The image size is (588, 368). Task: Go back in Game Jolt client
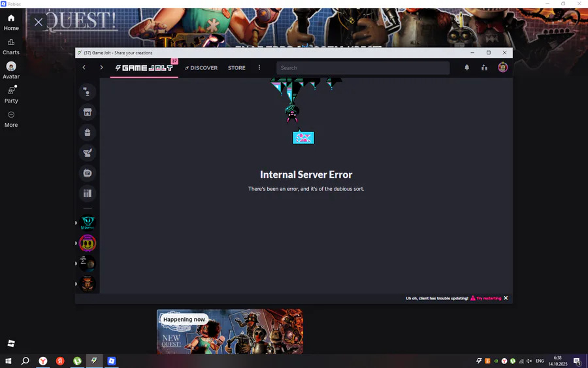[84, 67]
